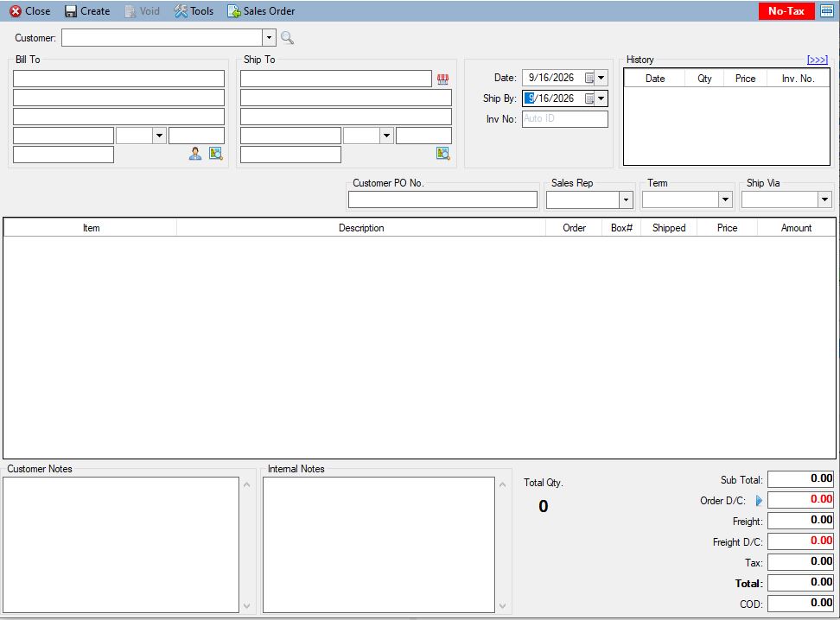Click the Sales Order toolbar button
This screenshot has width=840, height=620.
tap(261, 10)
